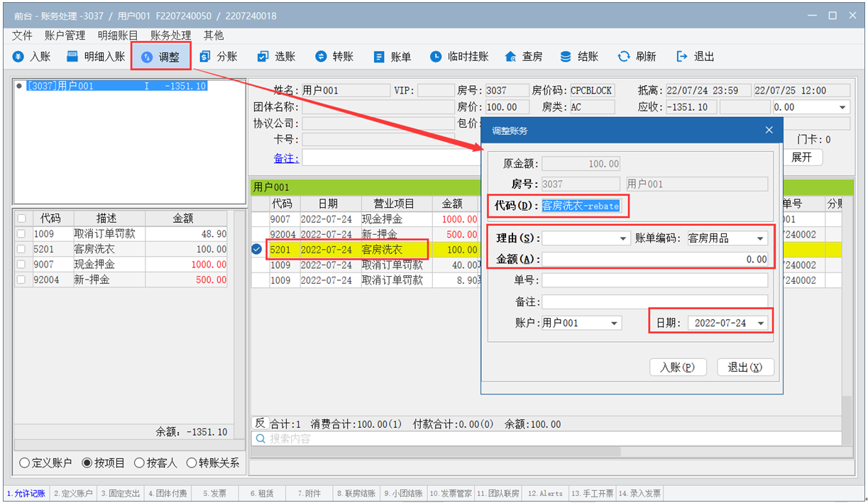Open the 账户管理 menu
Screen dimensions: 868x503
tap(65, 35)
